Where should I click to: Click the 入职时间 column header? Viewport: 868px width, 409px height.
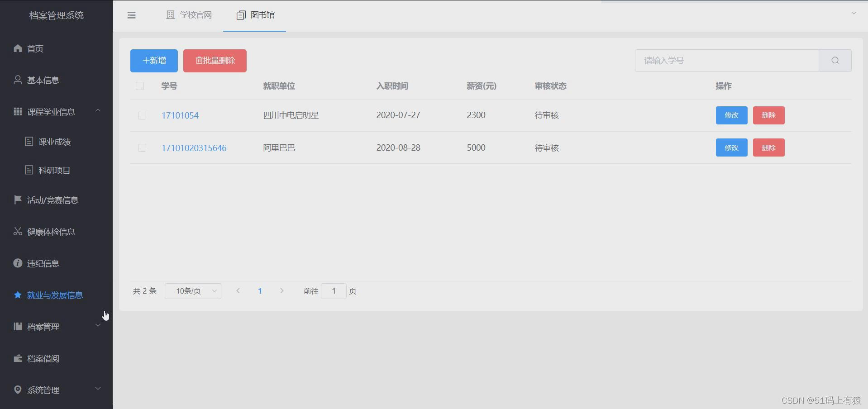(x=392, y=86)
